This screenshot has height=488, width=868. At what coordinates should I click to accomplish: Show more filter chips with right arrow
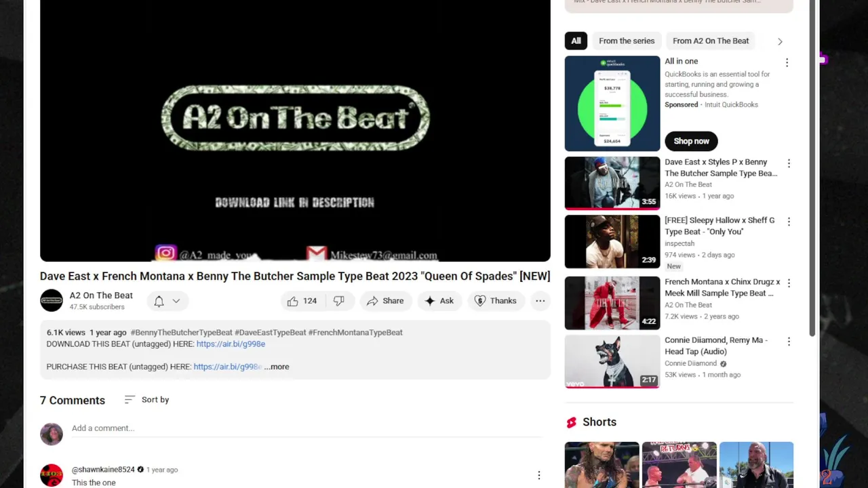pyautogui.click(x=780, y=41)
